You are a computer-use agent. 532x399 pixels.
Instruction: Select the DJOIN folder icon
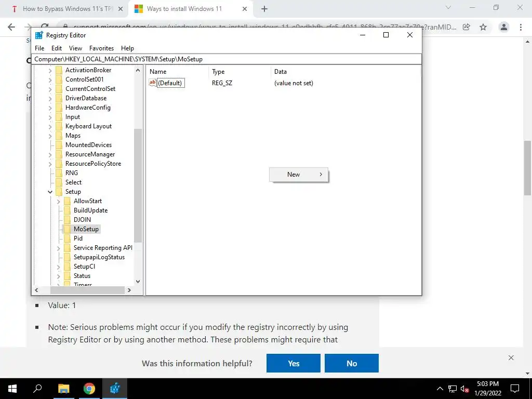[67, 220]
